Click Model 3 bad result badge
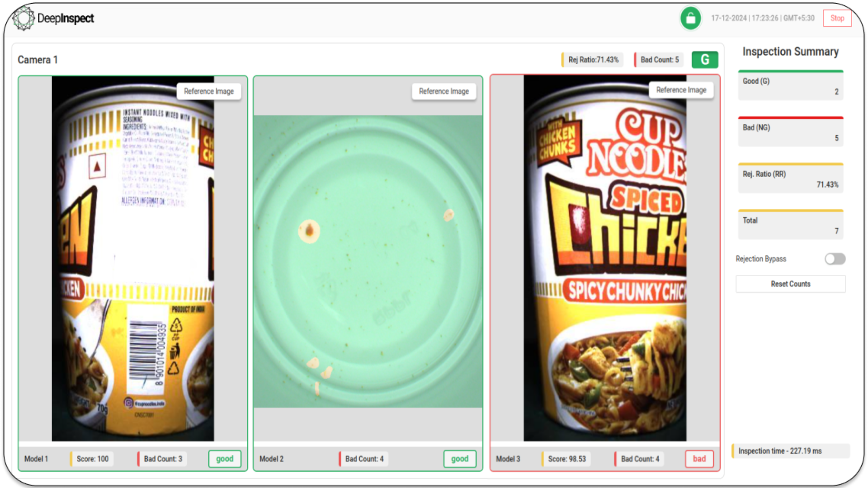 pyautogui.click(x=699, y=459)
